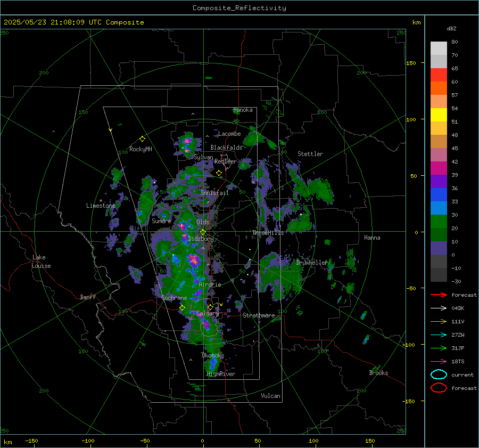479x448 pixels.
Task: Click the white 04DK arrow icon
Action: pos(439,308)
